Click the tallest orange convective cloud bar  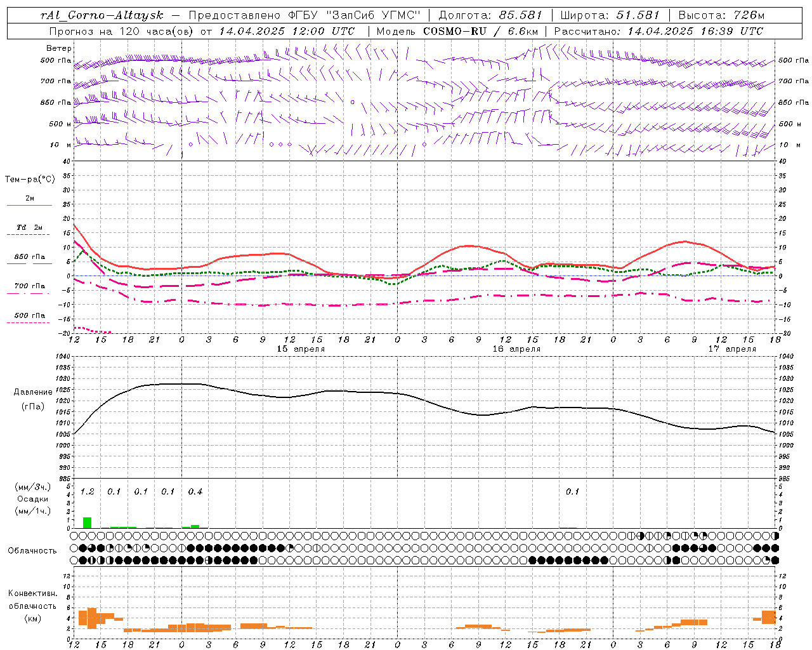pyautogui.click(x=92, y=618)
